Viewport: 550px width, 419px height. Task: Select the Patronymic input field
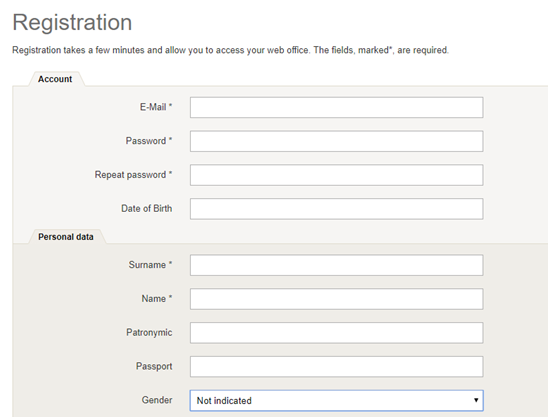(x=336, y=333)
